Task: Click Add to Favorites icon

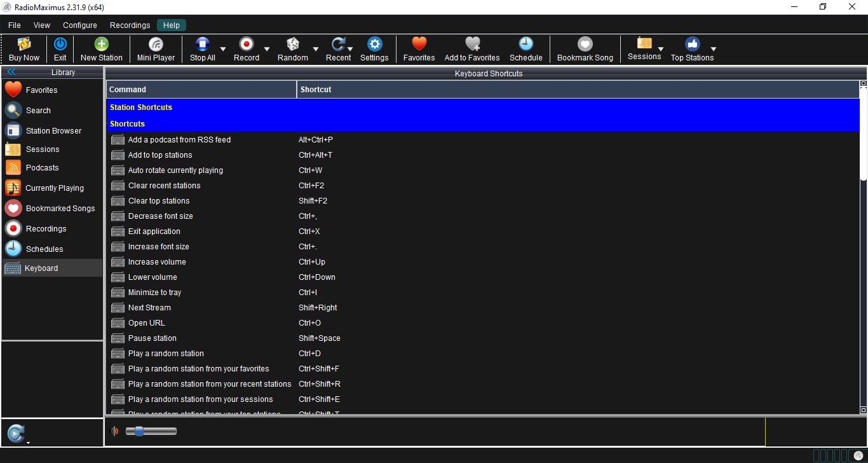Action: pos(472,44)
